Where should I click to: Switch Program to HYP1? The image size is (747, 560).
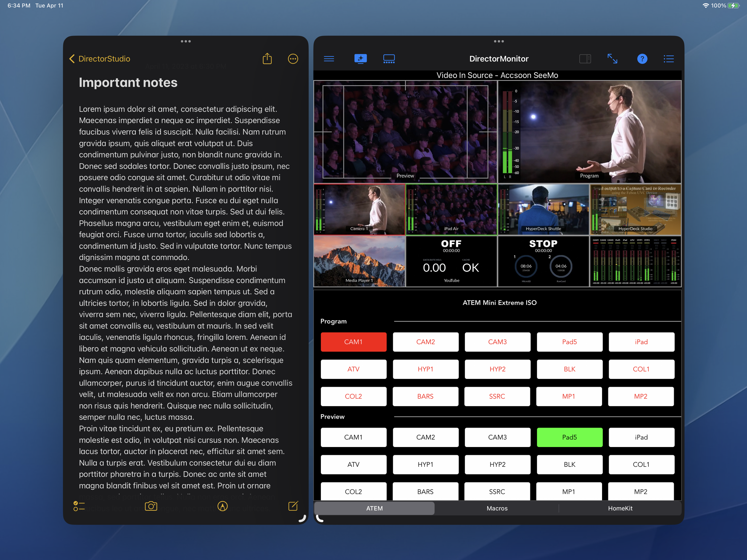pyautogui.click(x=425, y=369)
